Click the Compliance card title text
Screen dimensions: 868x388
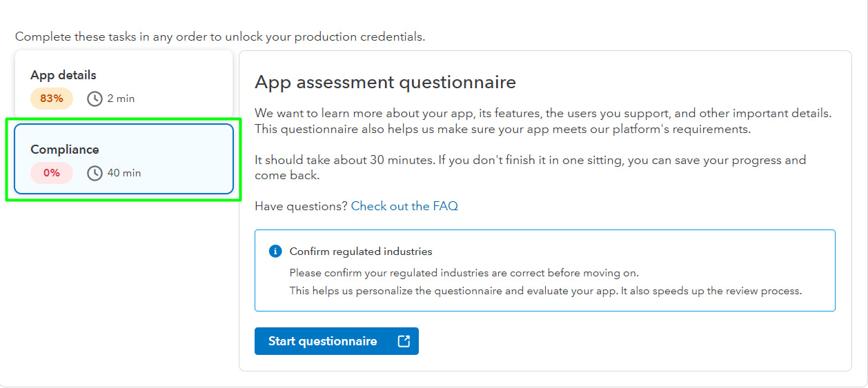tap(65, 150)
